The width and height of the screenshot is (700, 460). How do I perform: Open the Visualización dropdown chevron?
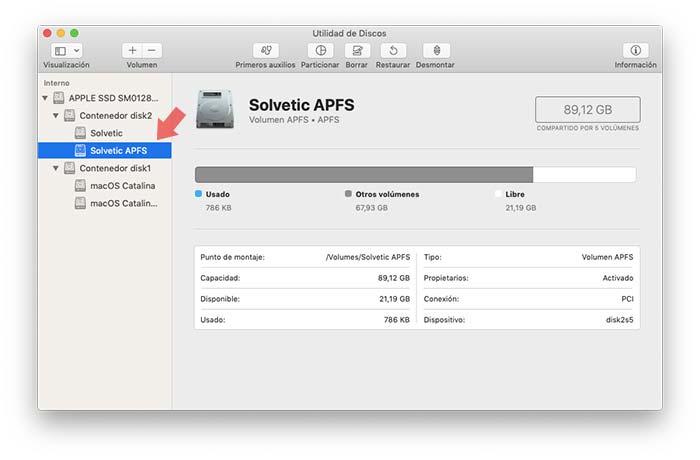coord(77,51)
